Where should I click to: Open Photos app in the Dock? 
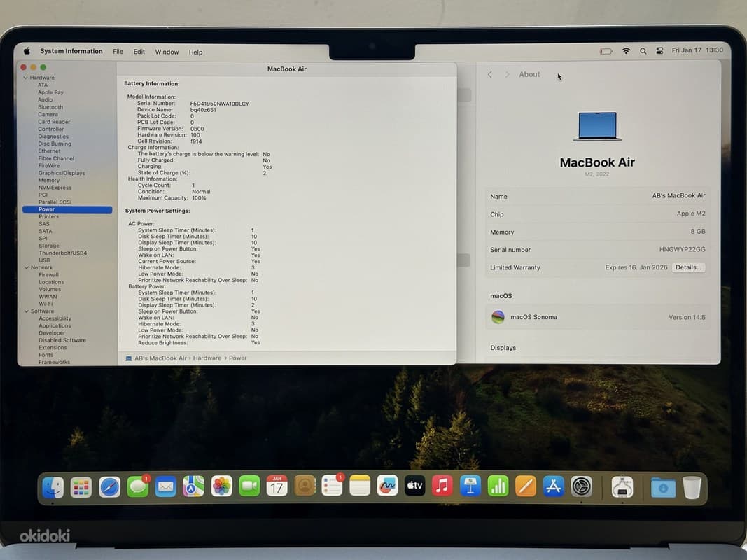pyautogui.click(x=221, y=486)
